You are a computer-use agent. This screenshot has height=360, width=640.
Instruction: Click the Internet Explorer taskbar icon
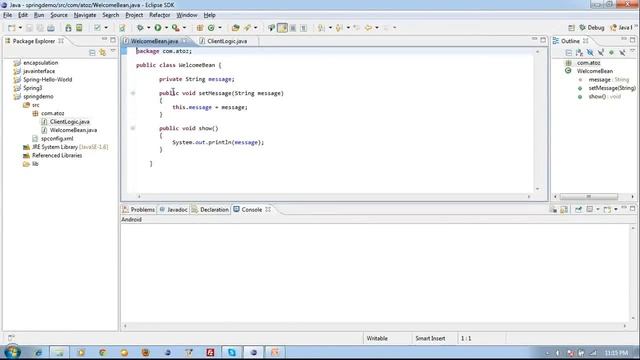[38, 352]
